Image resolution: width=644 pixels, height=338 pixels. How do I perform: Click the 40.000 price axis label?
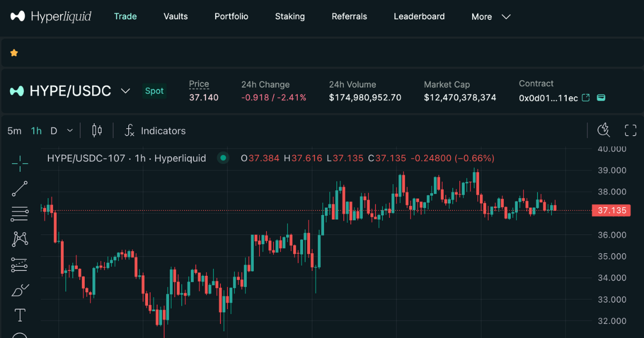pos(612,149)
